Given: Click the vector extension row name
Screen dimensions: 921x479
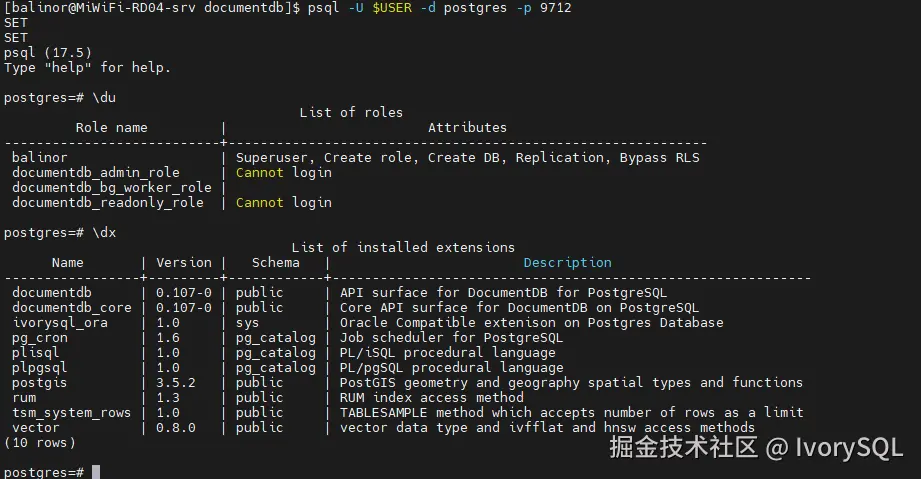Looking at the screenshot, I should tap(36, 427).
